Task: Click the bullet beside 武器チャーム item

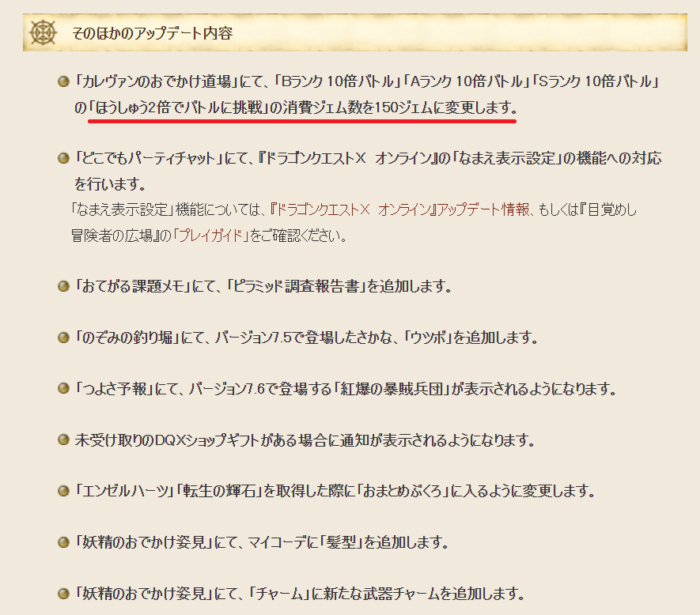Action: coord(63,594)
